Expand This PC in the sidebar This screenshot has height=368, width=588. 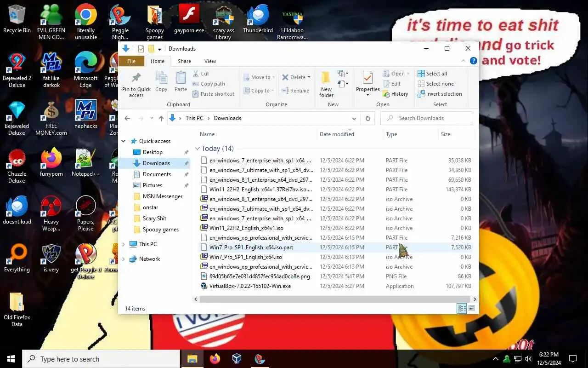click(124, 244)
